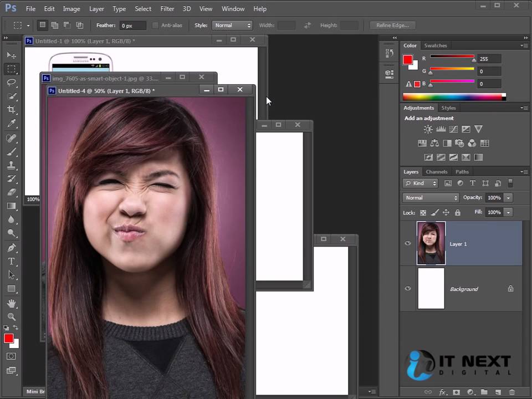
Task: Hide the Background layer visibility
Action: pyautogui.click(x=408, y=289)
